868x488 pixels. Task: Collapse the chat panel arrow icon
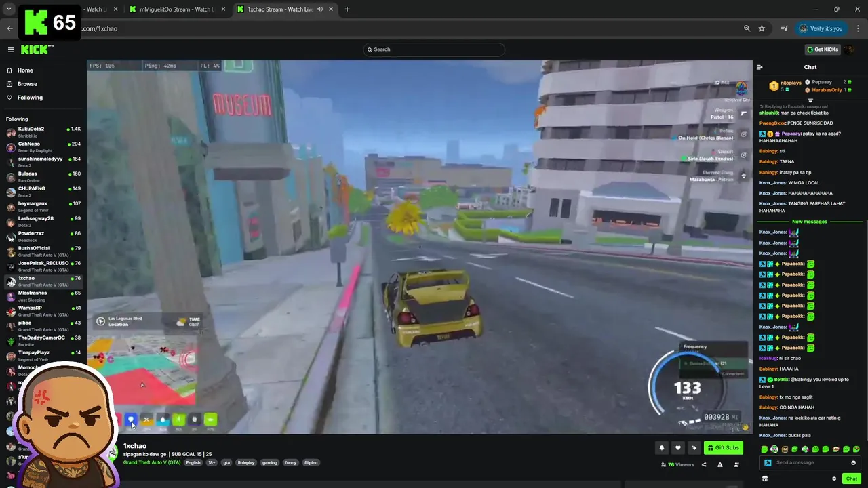click(759, 67)
